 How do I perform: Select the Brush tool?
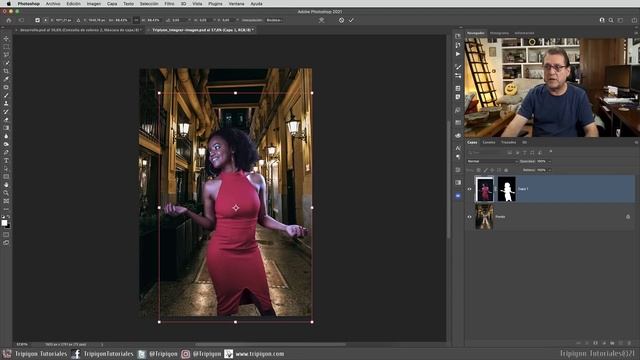pyautogui.click(x=6, y=96)
